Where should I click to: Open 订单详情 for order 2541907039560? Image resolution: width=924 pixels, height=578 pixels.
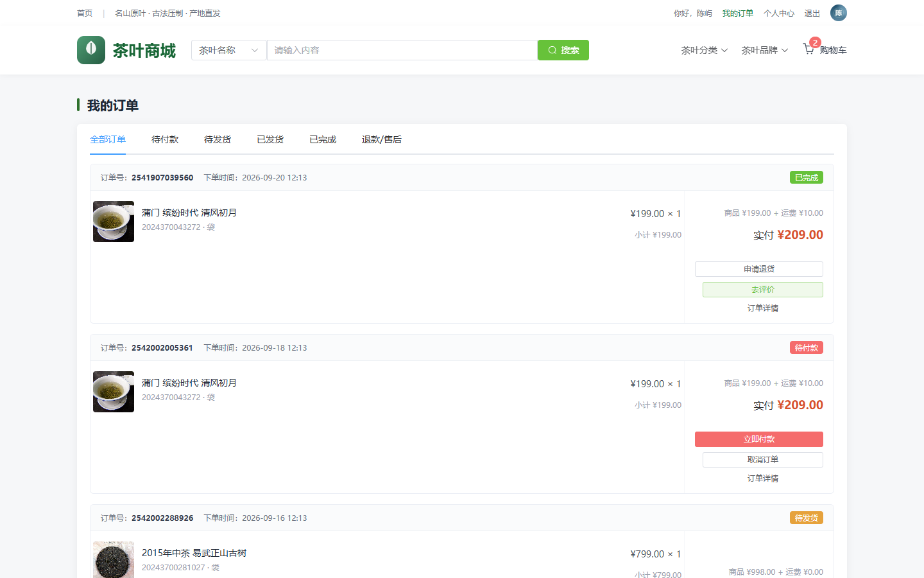coord(763,308)
